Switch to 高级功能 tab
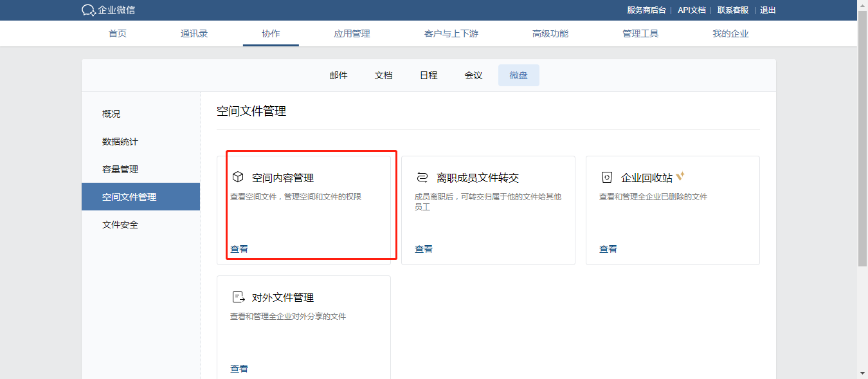 (550, 33)
